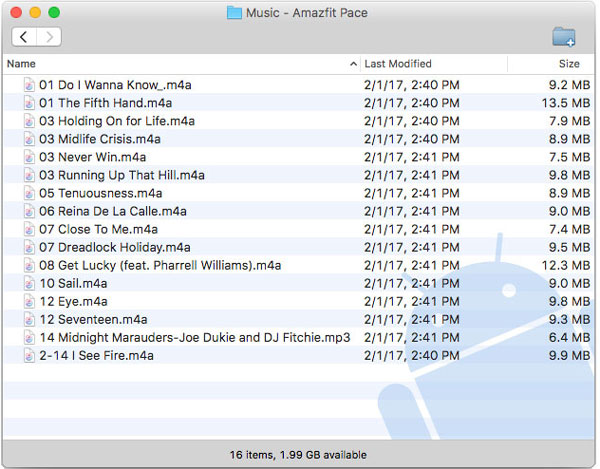
Task: Select file name 06 Reina De La Calle.m4a
Action: coord(113,211)
